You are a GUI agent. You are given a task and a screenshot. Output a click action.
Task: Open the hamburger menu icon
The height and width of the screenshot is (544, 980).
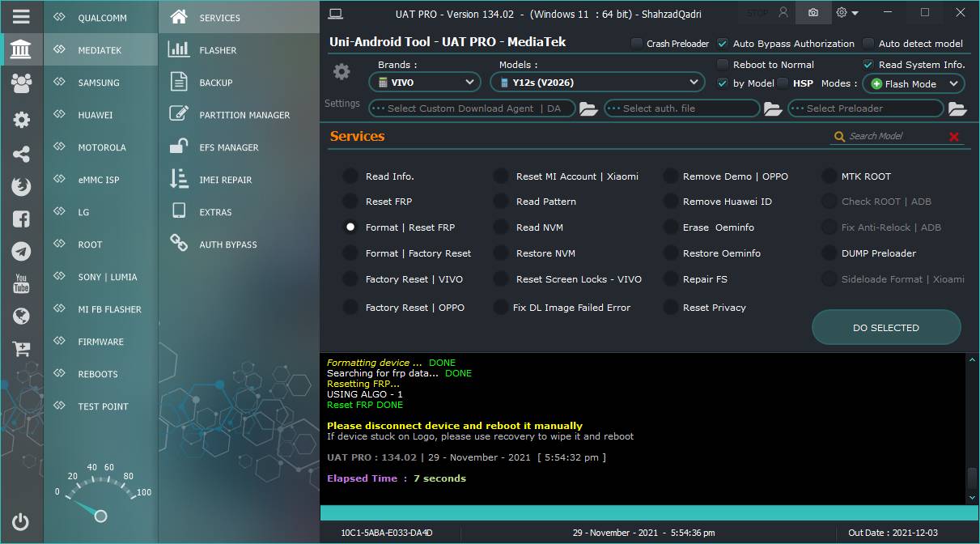click(x=21, y=16)
